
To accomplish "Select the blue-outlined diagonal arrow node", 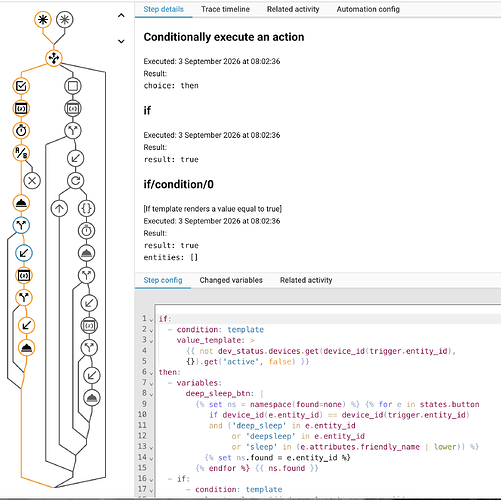I will (24, 253).
